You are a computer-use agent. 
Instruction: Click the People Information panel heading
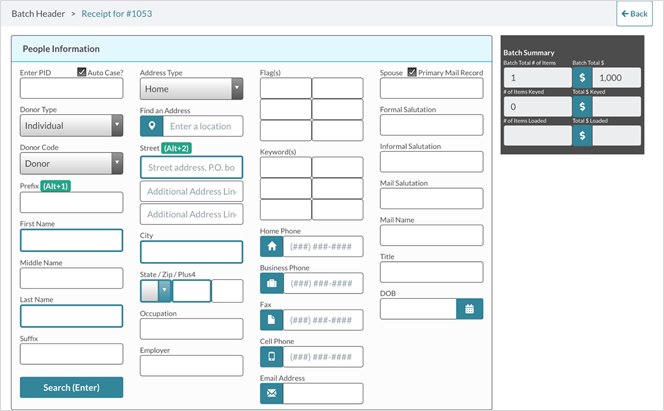click(x=61, y=49)
